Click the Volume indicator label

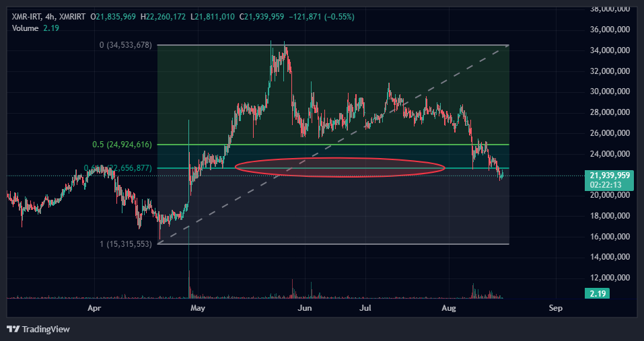pos(26,28)
